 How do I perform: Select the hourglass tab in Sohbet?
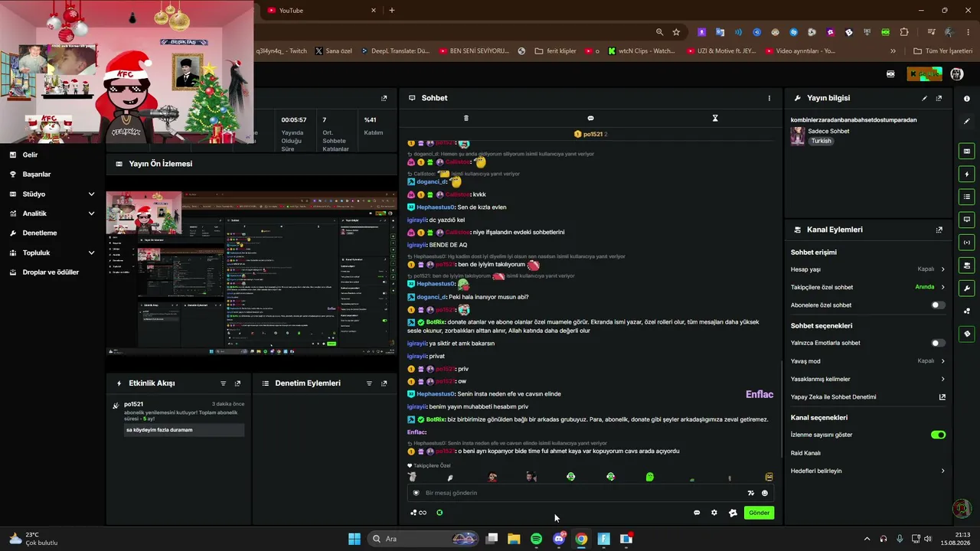pyautogui.click(x=715, y=118)
